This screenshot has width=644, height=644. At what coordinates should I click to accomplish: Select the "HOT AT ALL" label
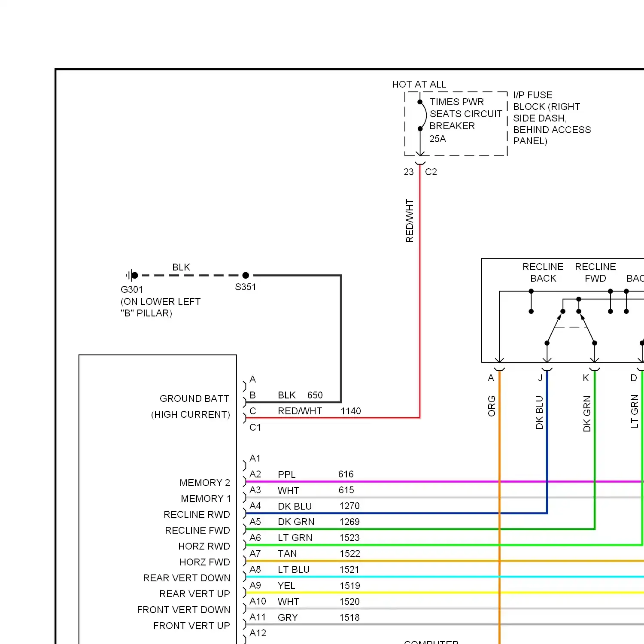pyautogui.click(x=419, y=84)
